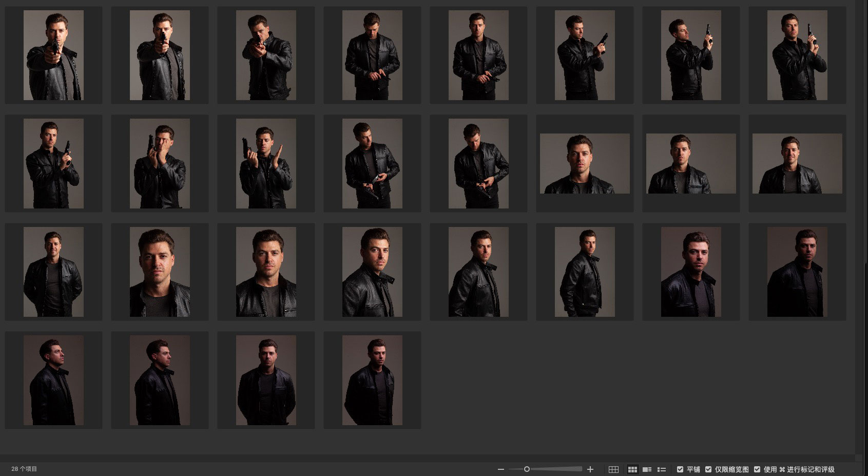Select the last thumbnail in the third row

coord(797,272)
